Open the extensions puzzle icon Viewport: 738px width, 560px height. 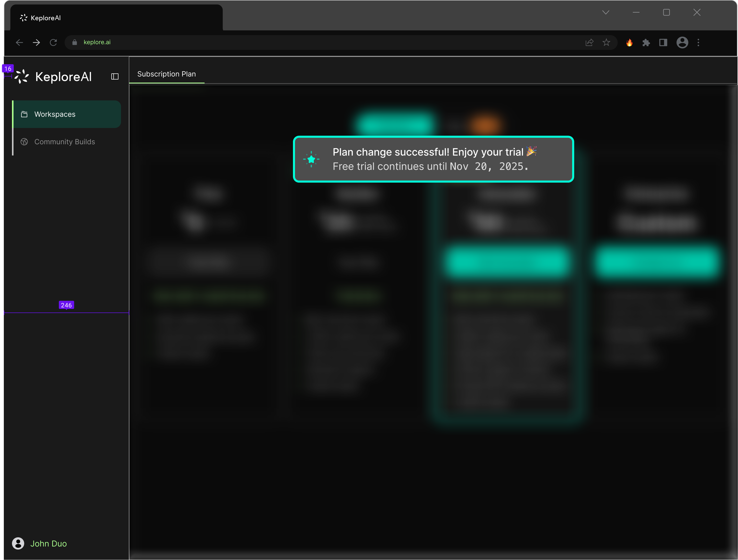click(646, 42)
